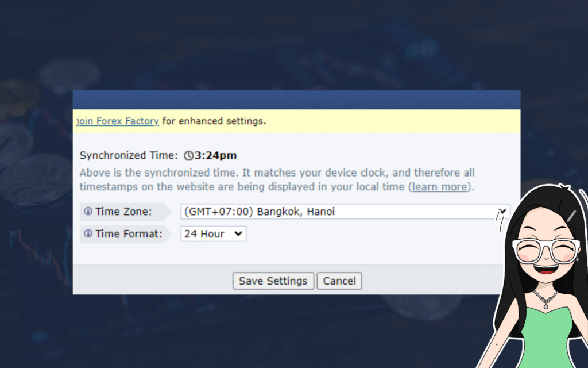
Task: Click the blue header bar of the dialog
Action: pyautogui.click(x=296, y=99)
